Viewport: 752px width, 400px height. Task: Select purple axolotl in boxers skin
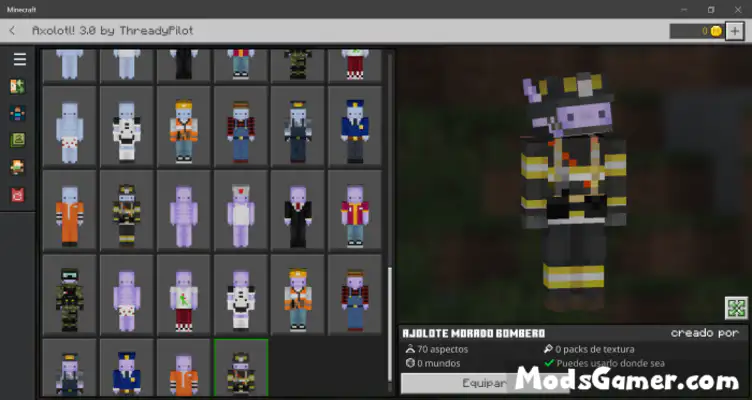tap(127, 295)
